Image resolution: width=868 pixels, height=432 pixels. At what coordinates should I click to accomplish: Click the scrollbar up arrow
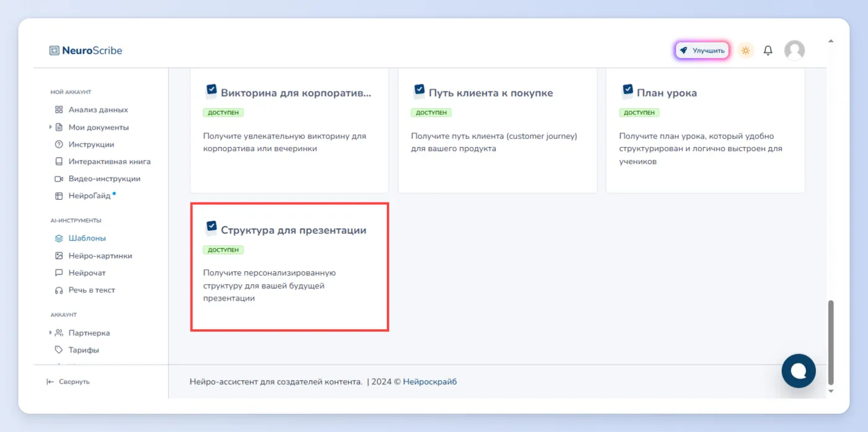[x=831, y=42]
